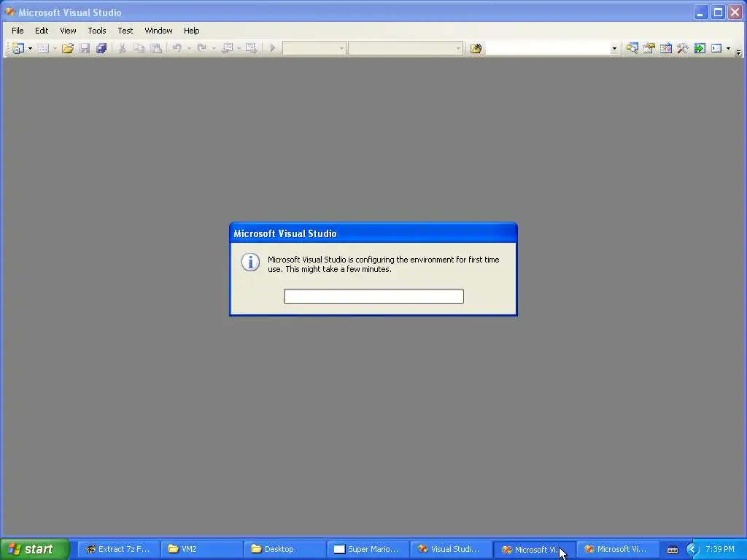Click the Navigate Forward icon
Screen dimensions: 747x560
pyautogui.click(x=251, y=48)
